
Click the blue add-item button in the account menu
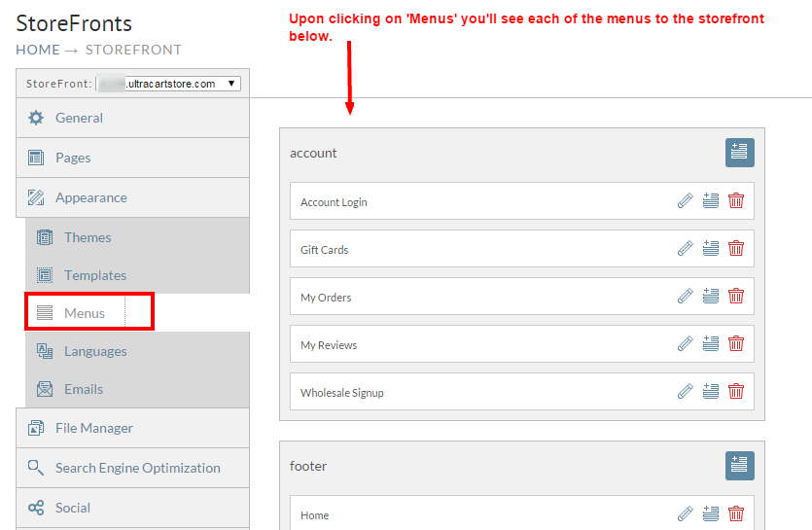click(x=739, y=153)
